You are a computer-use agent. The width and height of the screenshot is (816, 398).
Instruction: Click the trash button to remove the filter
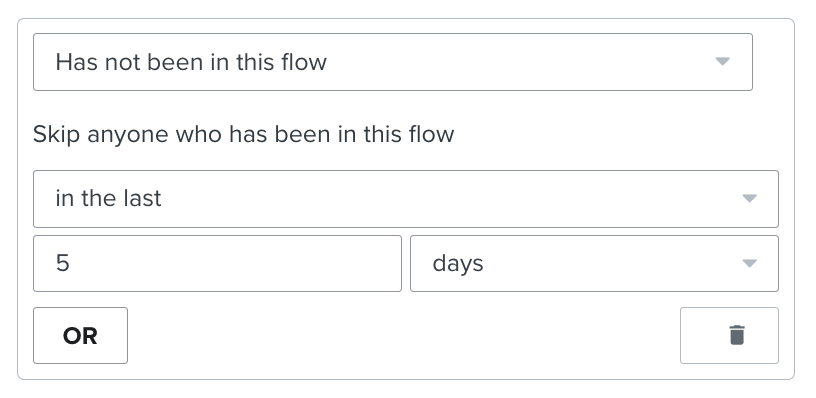[x=729, y=336]
